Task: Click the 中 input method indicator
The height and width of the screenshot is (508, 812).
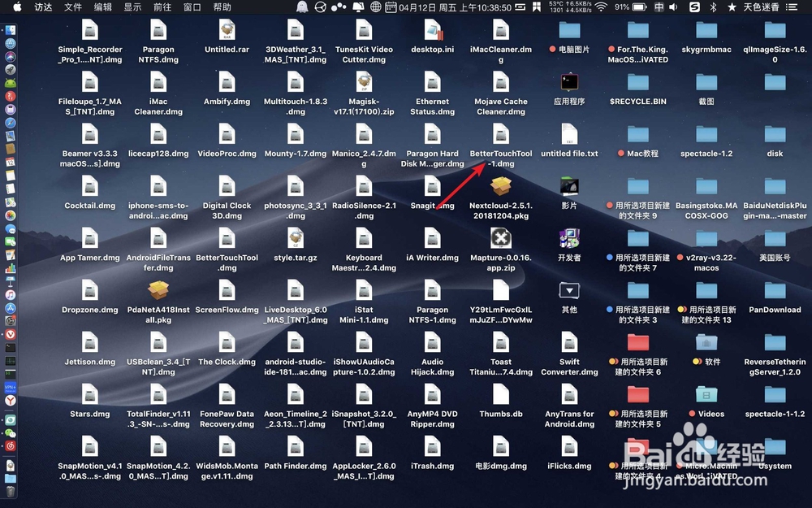Action: coord(659,7)
